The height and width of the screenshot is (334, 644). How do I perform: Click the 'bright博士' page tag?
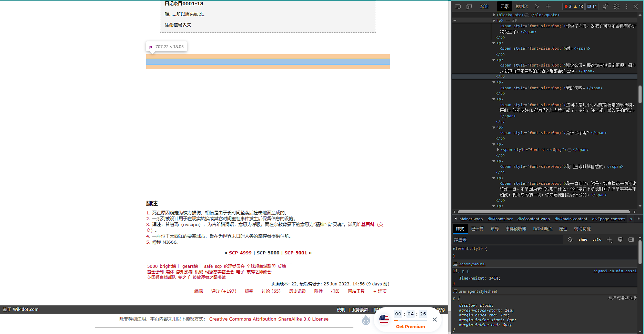[x=170, y=266]
